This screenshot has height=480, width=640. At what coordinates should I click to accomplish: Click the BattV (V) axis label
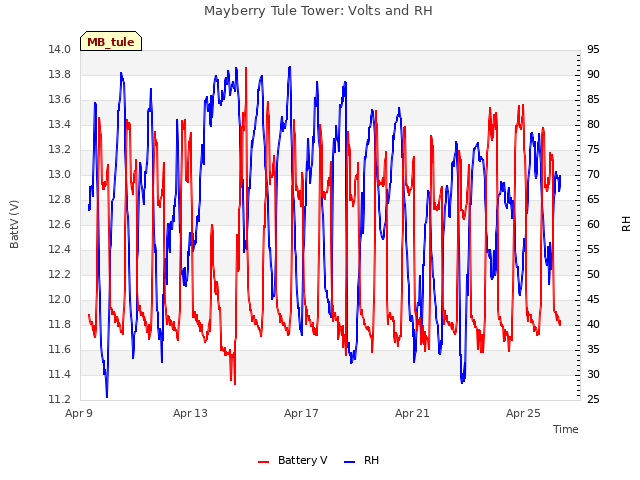(14, 224)
